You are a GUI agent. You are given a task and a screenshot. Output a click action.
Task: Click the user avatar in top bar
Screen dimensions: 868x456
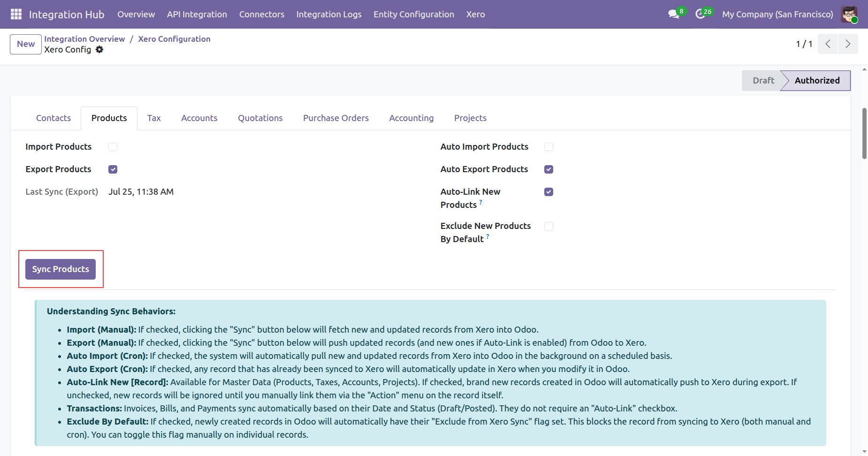pos(849,14)
